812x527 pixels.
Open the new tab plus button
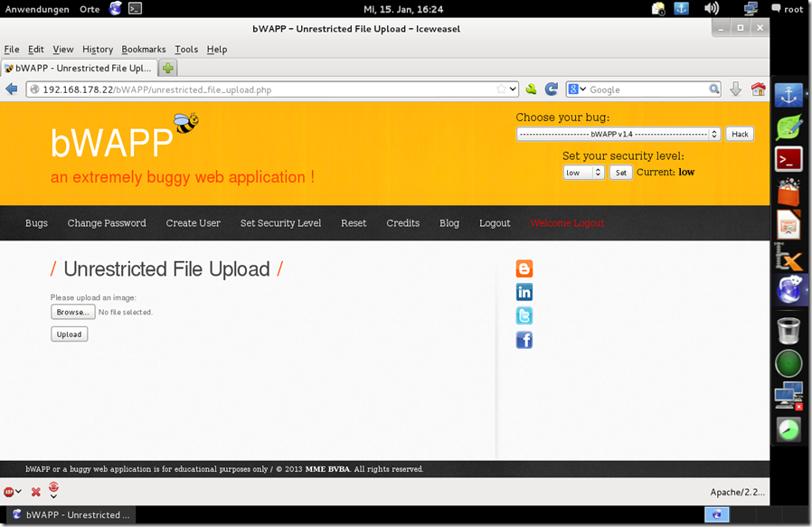[168, 68]
